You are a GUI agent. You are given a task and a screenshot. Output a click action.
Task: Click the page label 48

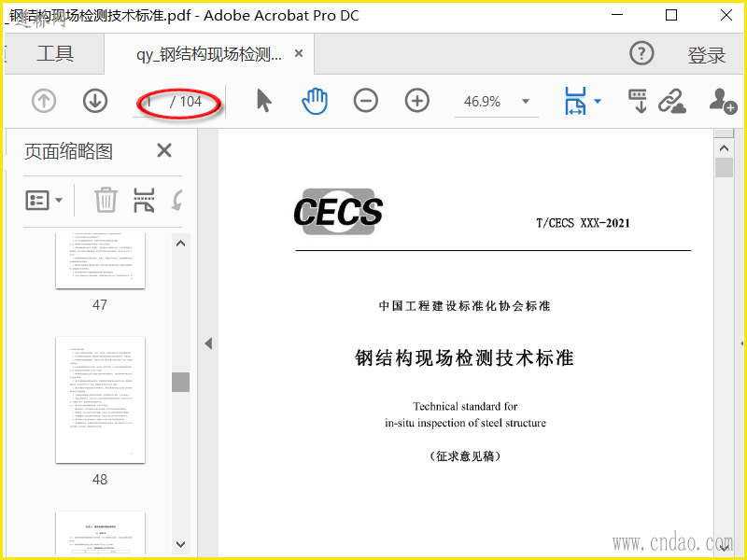pyautogui.click(x=100, y=480)
